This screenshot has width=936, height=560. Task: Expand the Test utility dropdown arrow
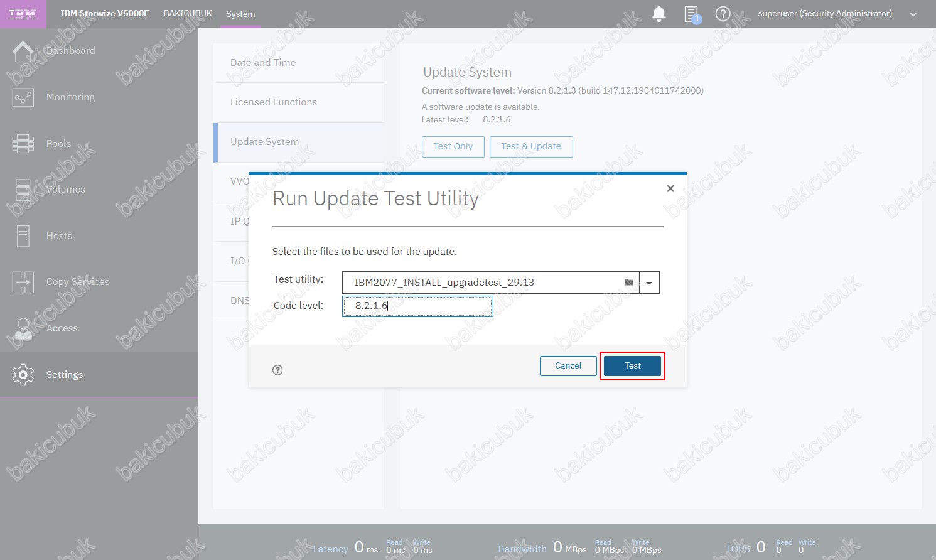point(649,283)
